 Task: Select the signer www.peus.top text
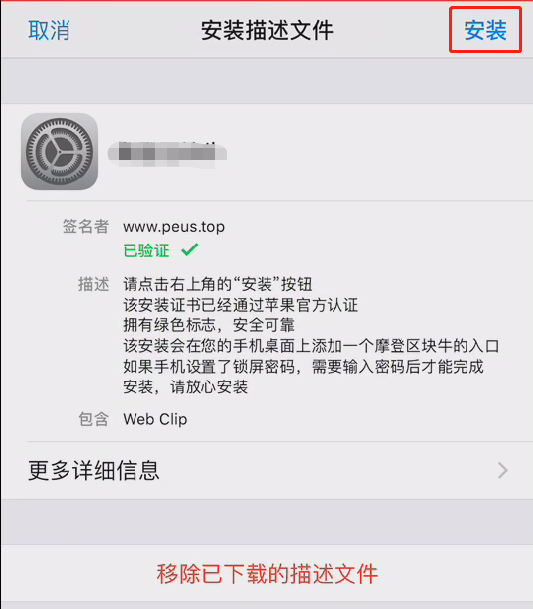coord(174,227)
